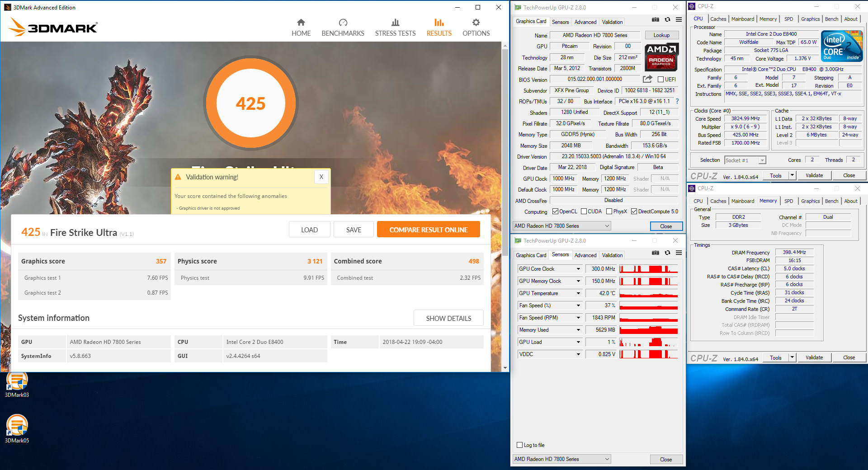The width and height of the screenshot is (868, 470).
Task: Click COMPARE RESULT ONLINE button
Action: pos(429,230)
